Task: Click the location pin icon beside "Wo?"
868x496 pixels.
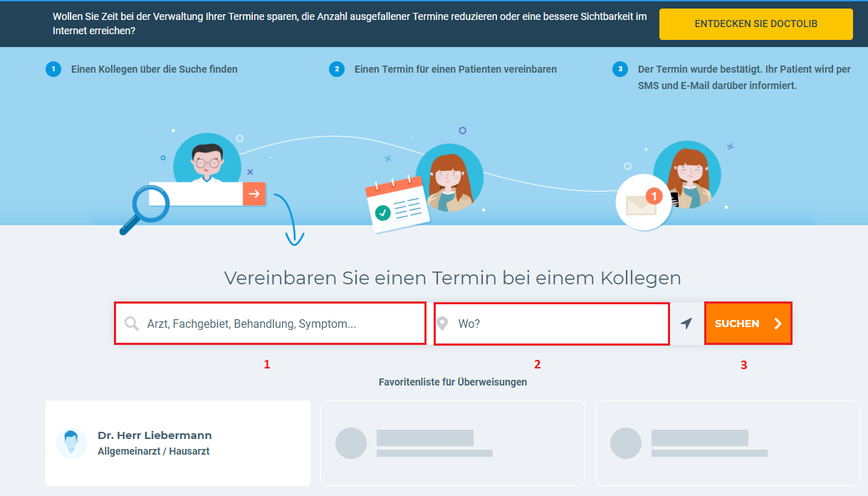Action: tap(442, 324)
